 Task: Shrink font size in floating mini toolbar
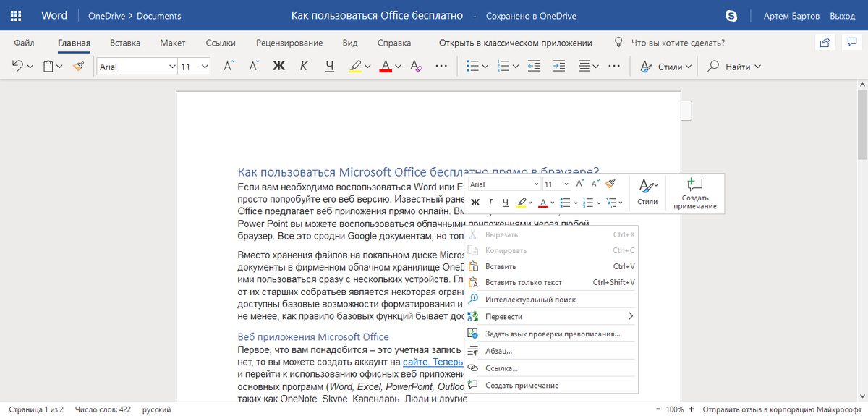click(595, 184)
